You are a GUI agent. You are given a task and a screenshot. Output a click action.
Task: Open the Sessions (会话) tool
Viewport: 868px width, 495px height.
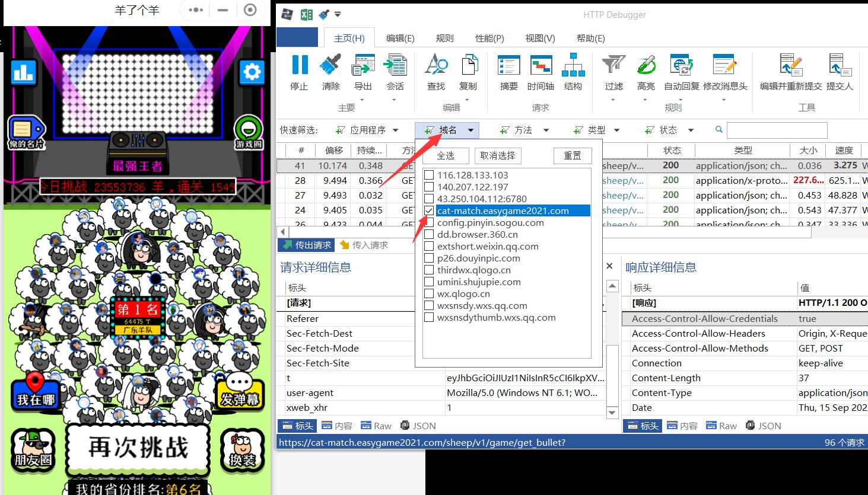[395, 65]
